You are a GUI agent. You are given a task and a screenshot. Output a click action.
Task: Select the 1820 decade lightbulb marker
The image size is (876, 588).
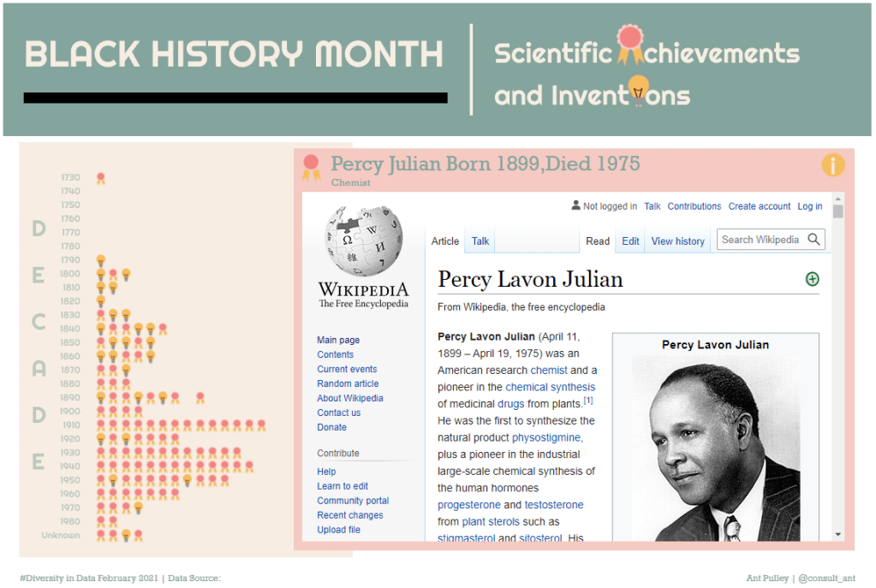[100, 301]
